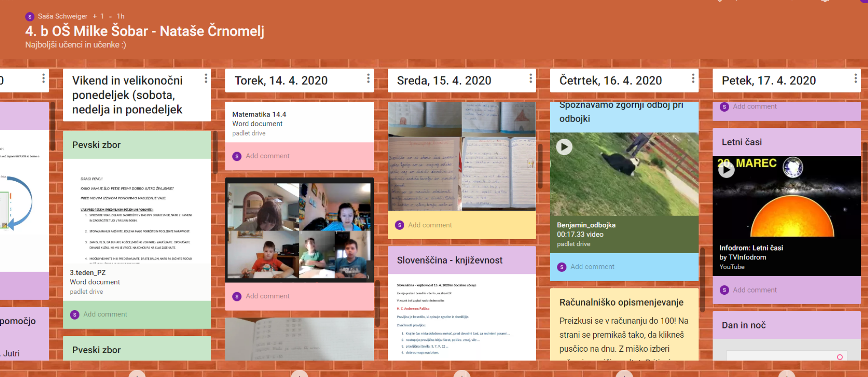Viewport: 868px width, 377px height.
Task: Play the Infodrom Letni časi YouTube video
Action: [x=726, y=170]
